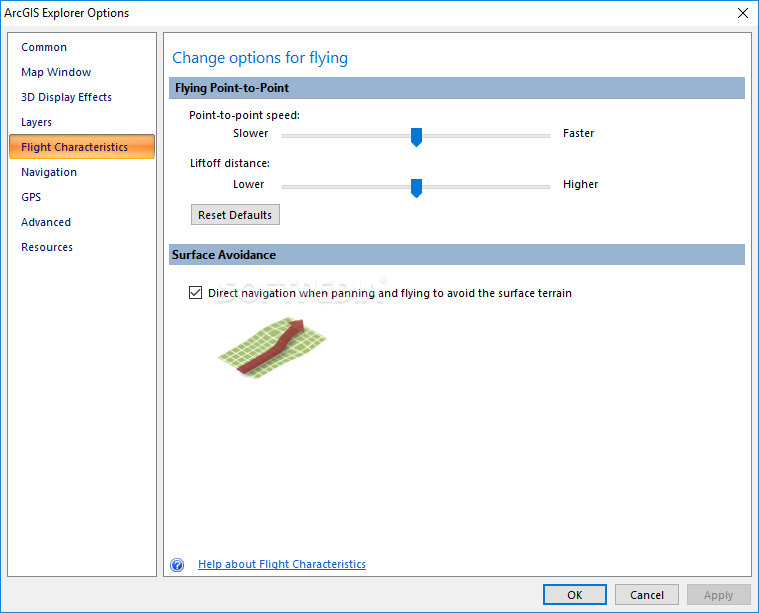
Task: Open Help about Flight Characteristics link
Action: click(x=282, y=564)
